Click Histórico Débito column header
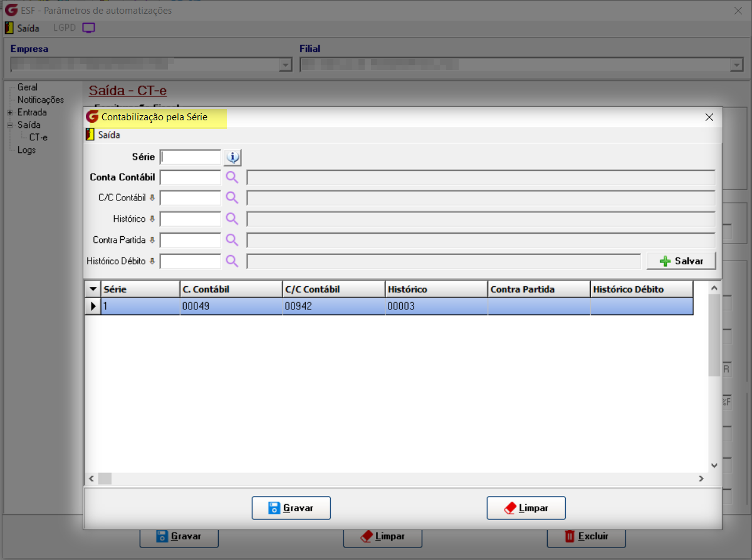 click(x=642, y=289)
